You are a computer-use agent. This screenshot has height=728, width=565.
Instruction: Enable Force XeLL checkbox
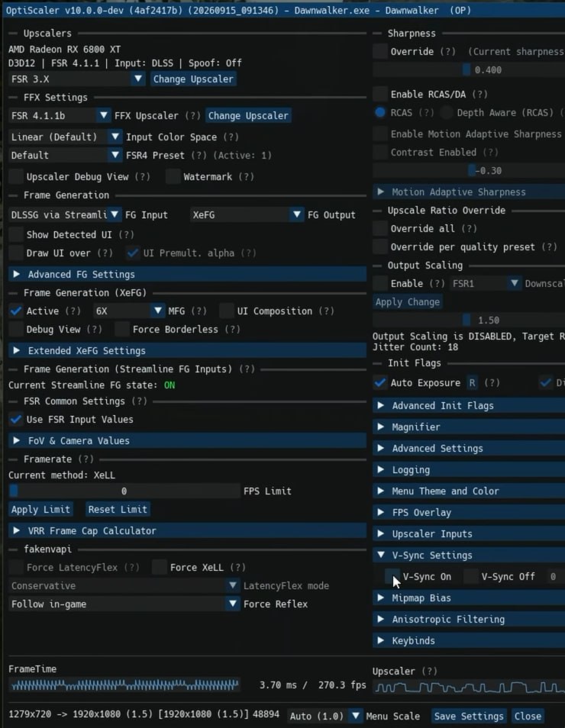[160, 567]
